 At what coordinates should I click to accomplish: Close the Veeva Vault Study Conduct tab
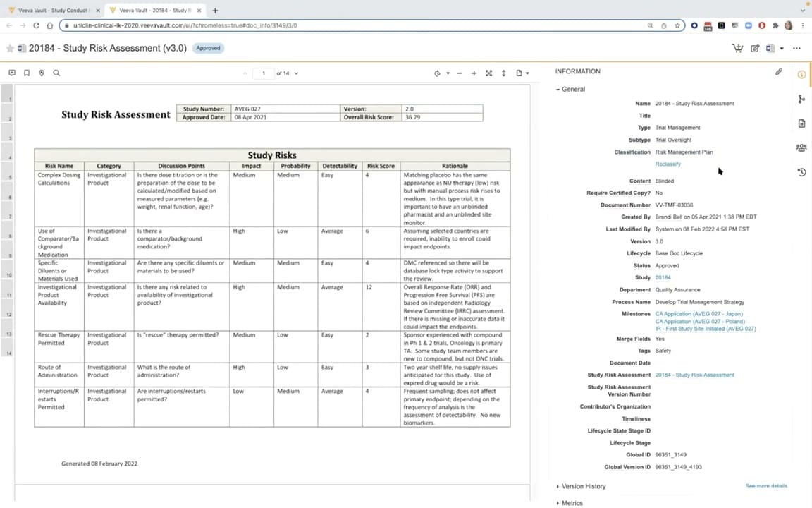point(98,11)
